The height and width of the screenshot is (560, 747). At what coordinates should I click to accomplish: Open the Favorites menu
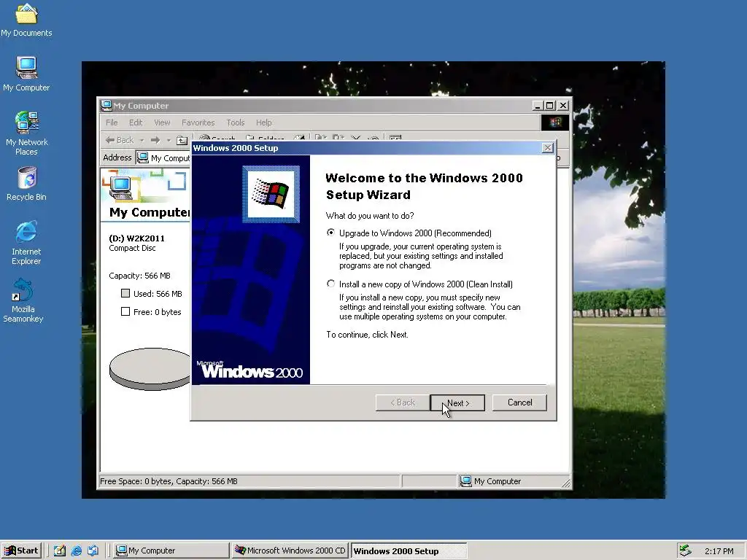click(198, 122)
